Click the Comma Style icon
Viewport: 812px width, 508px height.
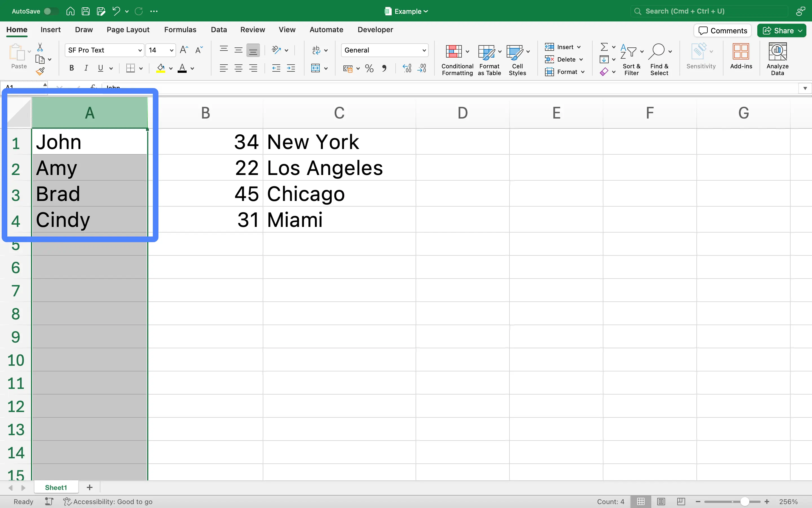coord(384,68)
